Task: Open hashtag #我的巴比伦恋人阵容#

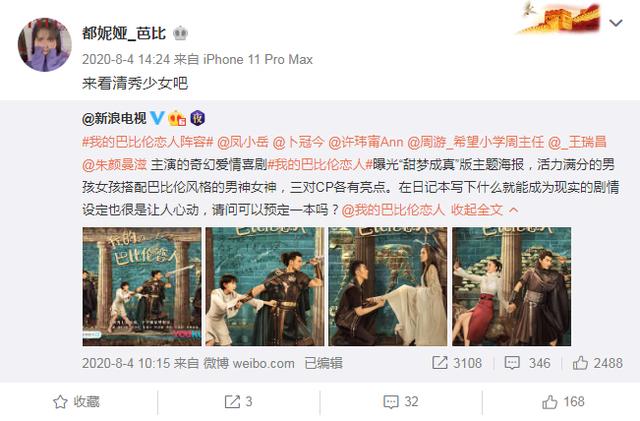Action: tap(148, 142)
